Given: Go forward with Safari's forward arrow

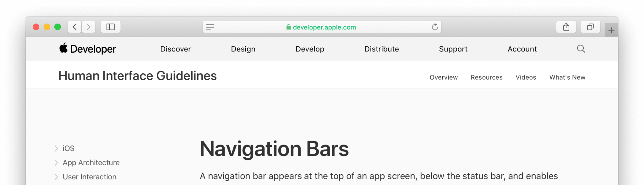Looking at the screenshot, I should point(89,27).
